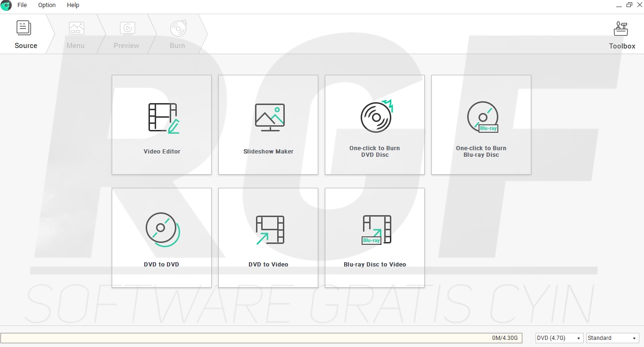Open the File menu
The image size is (644, 347).
point(22,5)
